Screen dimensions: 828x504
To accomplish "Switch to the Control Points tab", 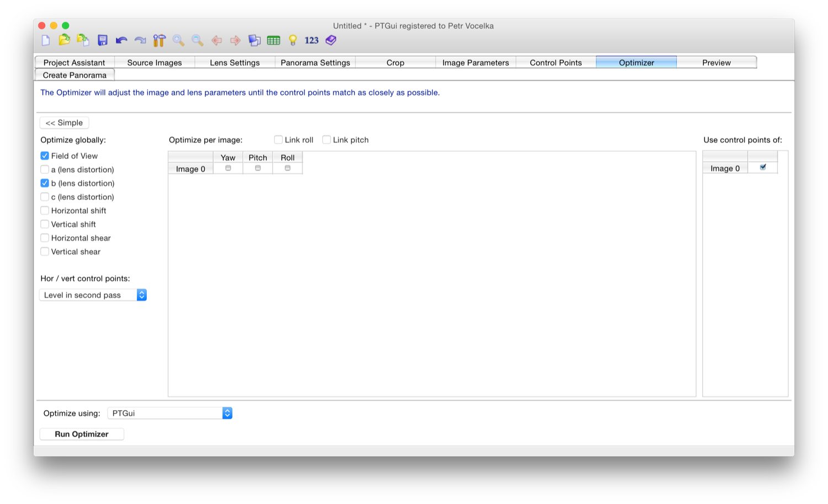I will [555, 62].
